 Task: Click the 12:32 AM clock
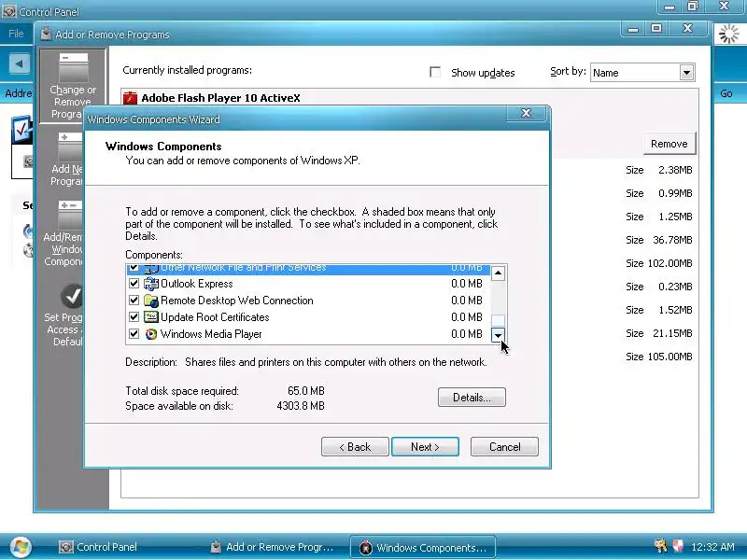coord(712,547)
